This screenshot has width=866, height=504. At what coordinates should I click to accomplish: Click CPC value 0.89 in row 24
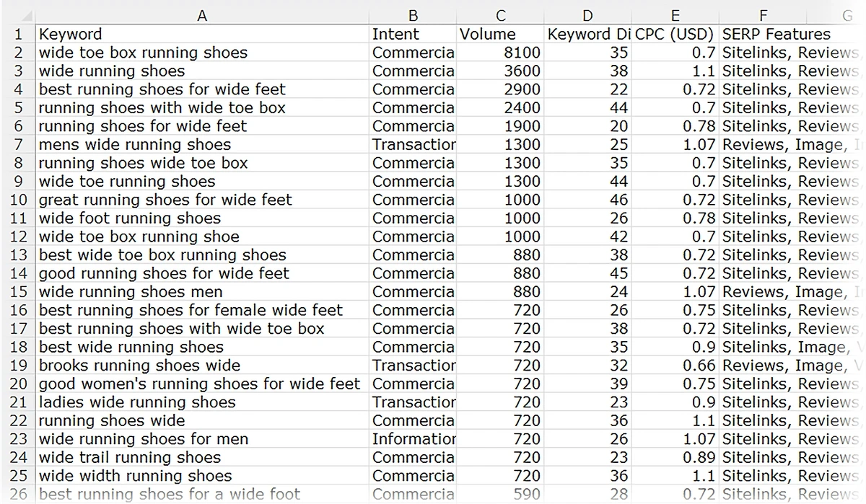pyautogui.click(x=675, y=457)
